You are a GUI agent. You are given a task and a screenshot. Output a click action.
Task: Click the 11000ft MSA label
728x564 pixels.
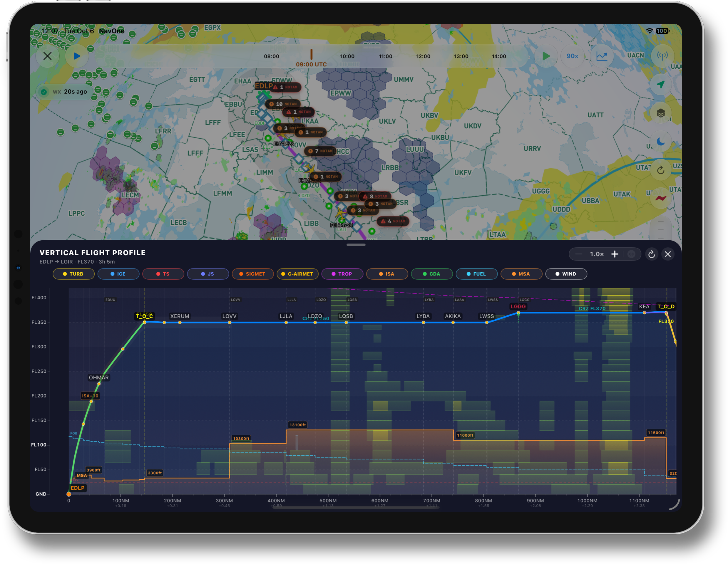point(465,435)
